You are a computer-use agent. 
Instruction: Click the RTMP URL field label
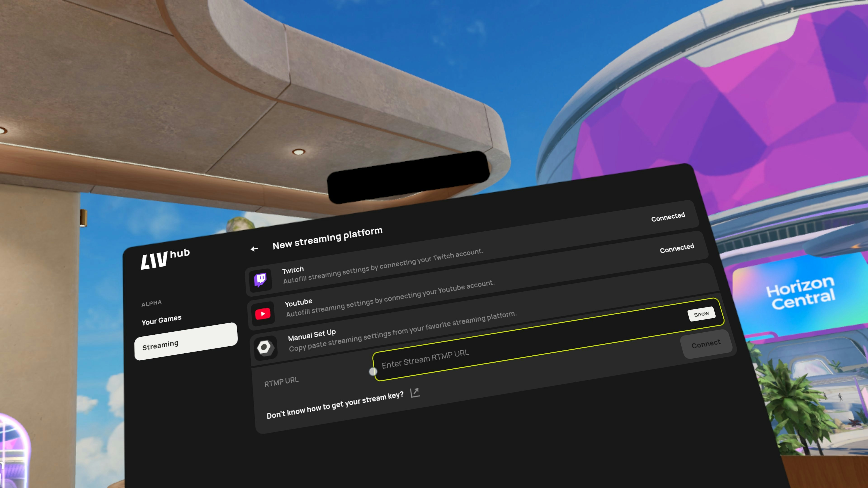click(x=281, y=382)
